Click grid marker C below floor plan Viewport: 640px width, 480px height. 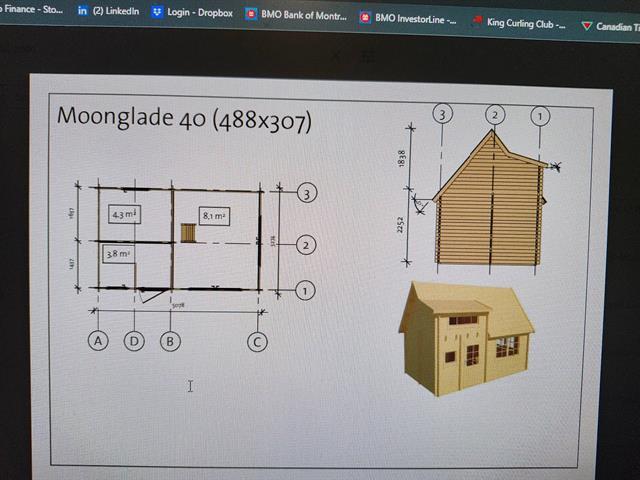(257, 342)
